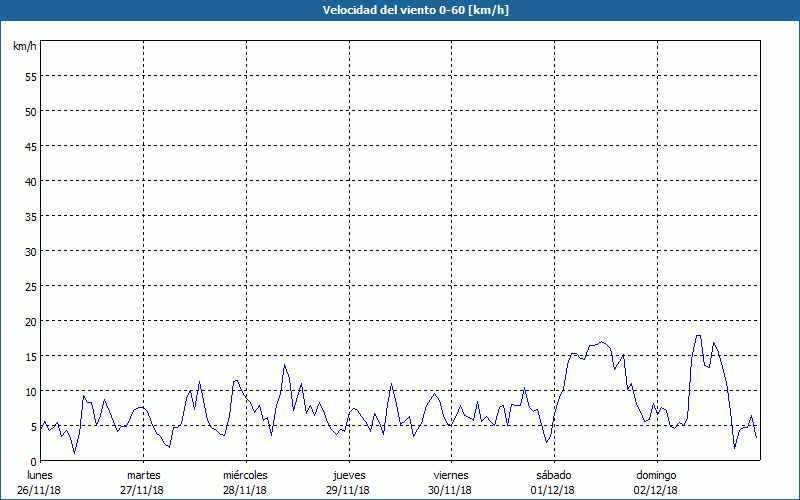Click the y-axis value '30'
The height and width of the screenshot is (500, 800).
[31, 252]
